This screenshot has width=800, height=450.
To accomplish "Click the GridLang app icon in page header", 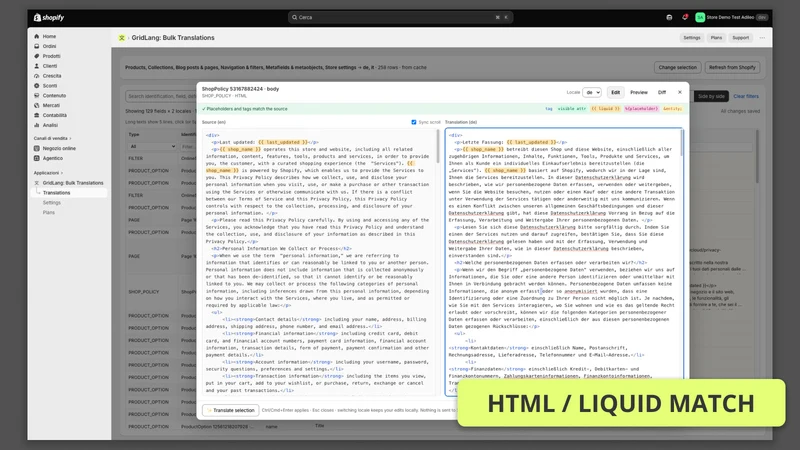I will pos(122,38).
